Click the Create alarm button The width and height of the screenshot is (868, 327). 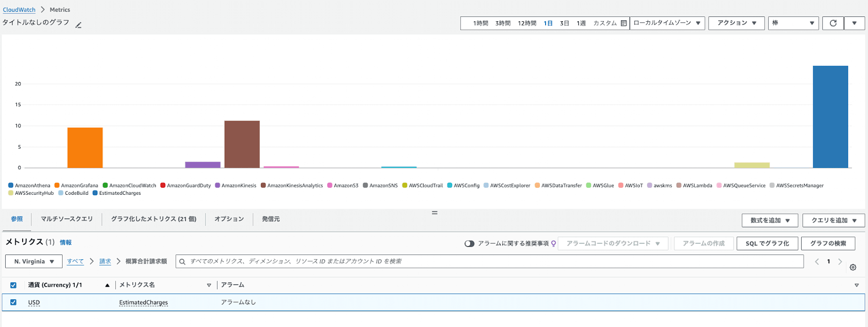(704, 243)
